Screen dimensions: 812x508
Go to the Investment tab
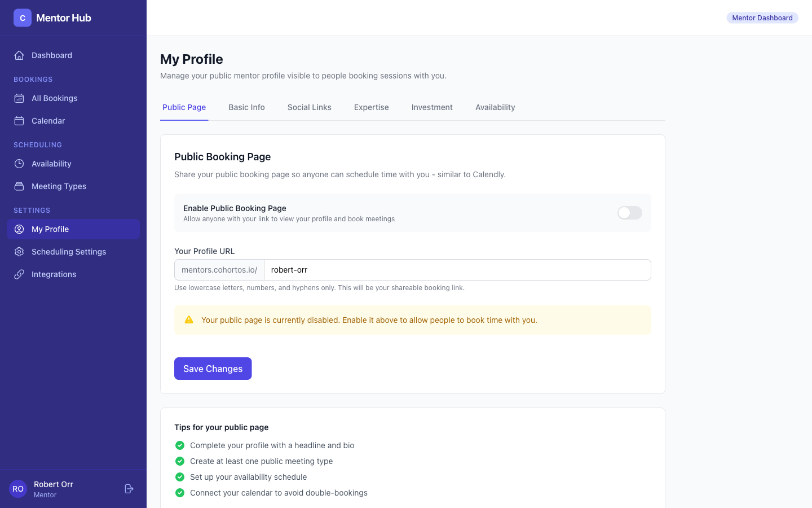(x=432, y=107)
